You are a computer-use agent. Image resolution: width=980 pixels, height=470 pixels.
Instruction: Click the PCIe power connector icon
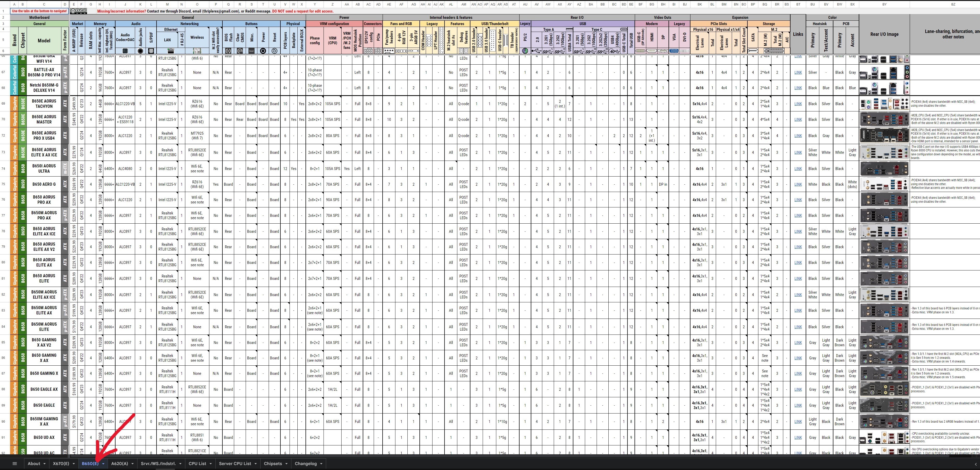(x=378, y=51)
